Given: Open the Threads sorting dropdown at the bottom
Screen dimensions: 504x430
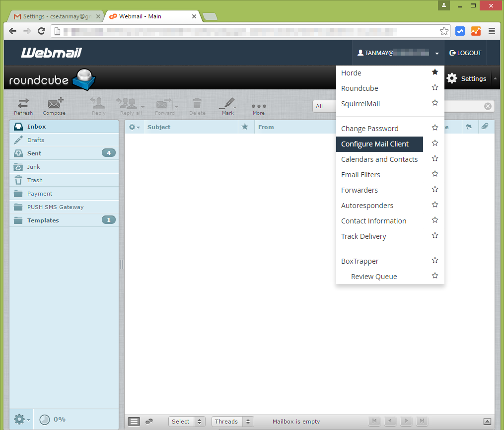Looking at the screenshot, I should click(232, 421).
